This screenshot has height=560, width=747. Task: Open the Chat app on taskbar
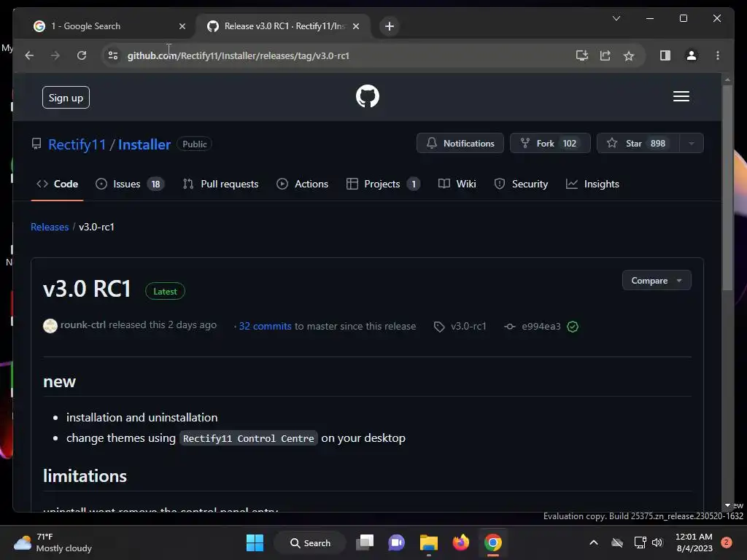pyautogui.click(x=396, y=542)
